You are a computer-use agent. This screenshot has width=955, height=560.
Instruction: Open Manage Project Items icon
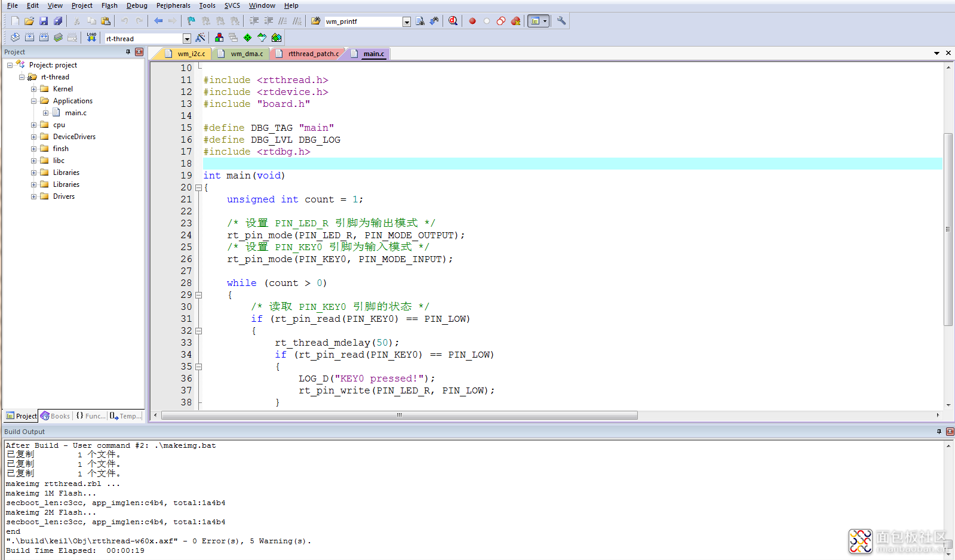(219, 38)
